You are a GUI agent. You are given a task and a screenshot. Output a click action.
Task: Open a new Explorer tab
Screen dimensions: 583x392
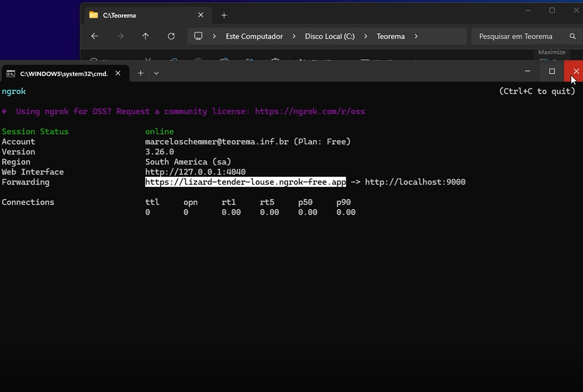coord(224,15)
